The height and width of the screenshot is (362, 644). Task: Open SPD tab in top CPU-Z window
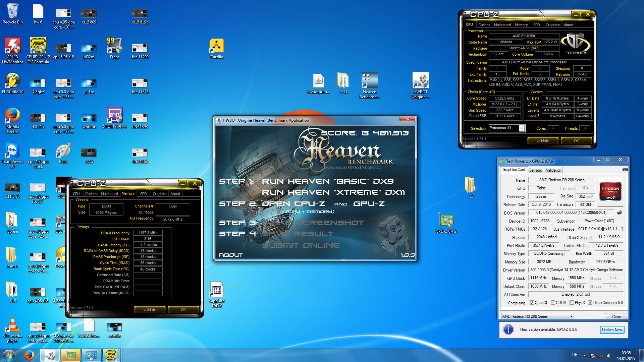tap(536, 25)
